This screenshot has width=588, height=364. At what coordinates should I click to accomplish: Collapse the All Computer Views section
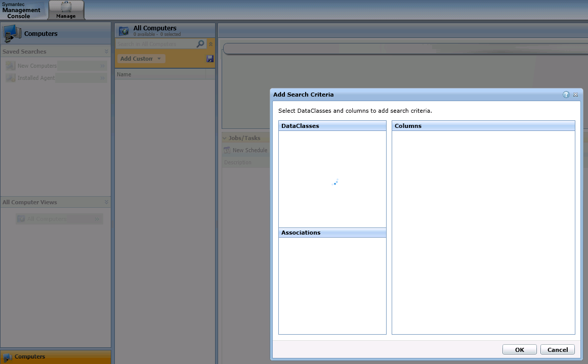click(106, 202)
